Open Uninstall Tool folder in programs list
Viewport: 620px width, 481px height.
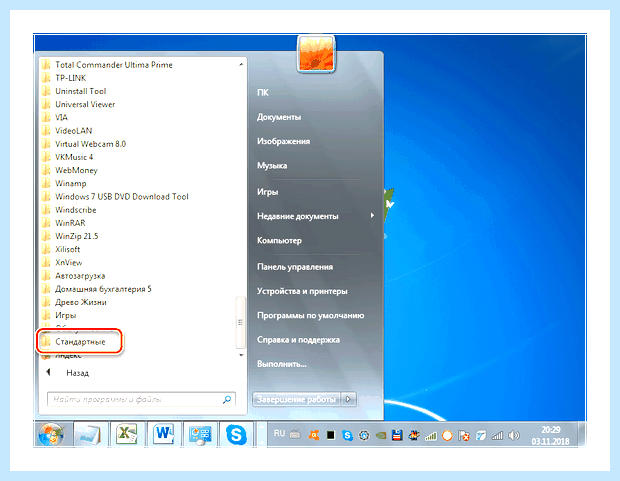click(x=80, y=91)
